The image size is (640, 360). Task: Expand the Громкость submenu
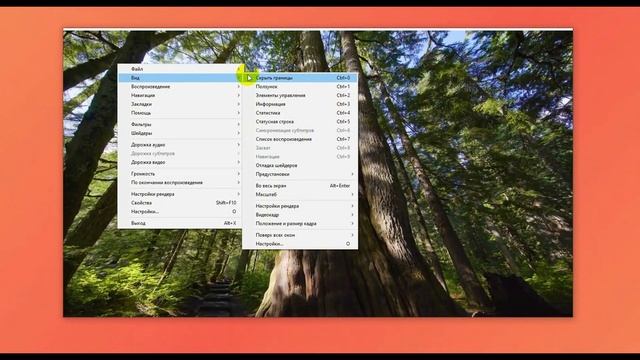180,173
